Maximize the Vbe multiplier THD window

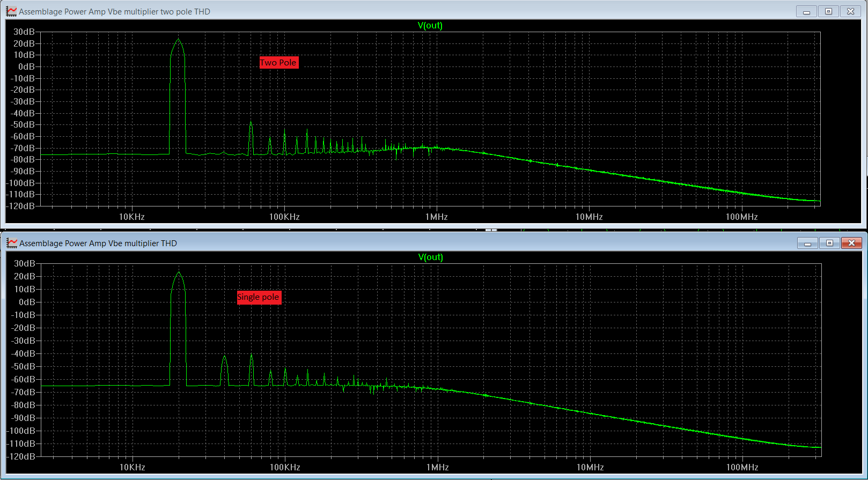tap(829, 243)
